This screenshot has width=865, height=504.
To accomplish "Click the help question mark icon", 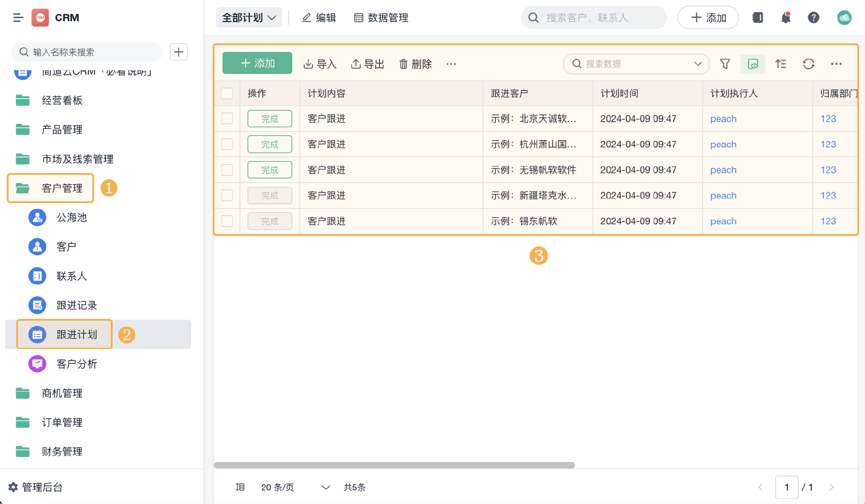I will (813, 18).
